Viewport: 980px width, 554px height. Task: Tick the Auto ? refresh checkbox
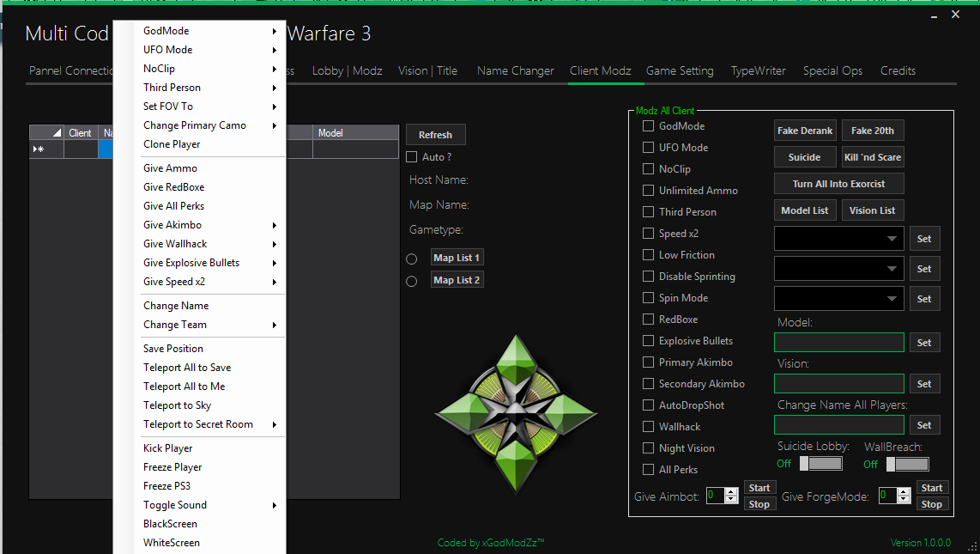click(412, 157)
